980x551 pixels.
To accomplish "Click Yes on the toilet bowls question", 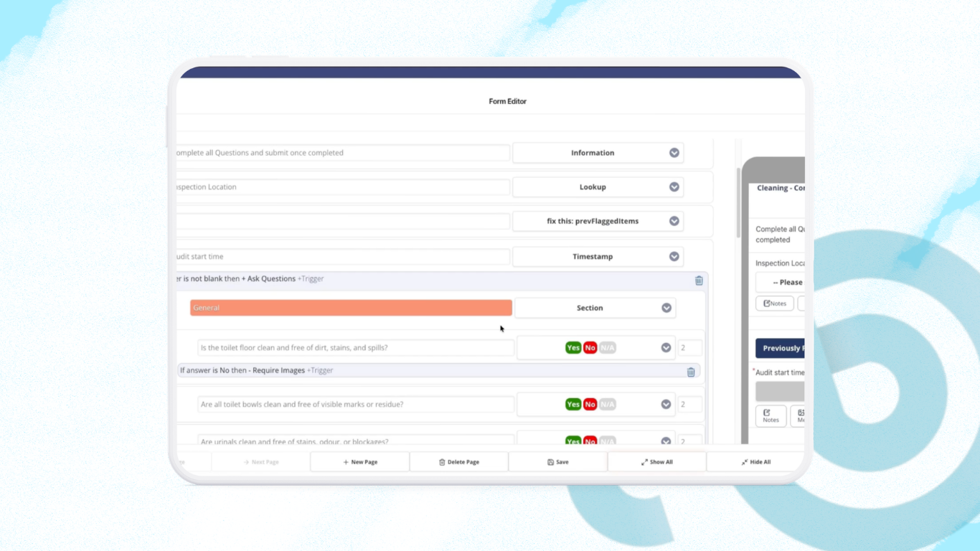I will click(x=573, y=405).
